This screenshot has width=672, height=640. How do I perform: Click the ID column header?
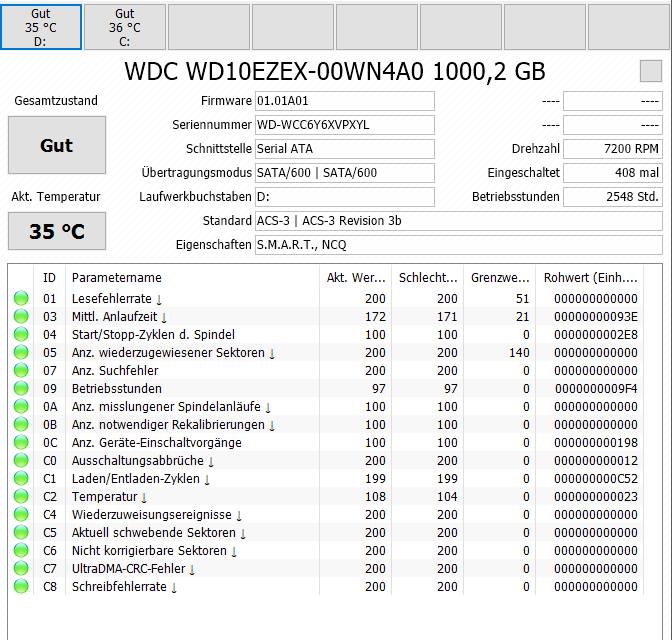click(x=49, y=278)
